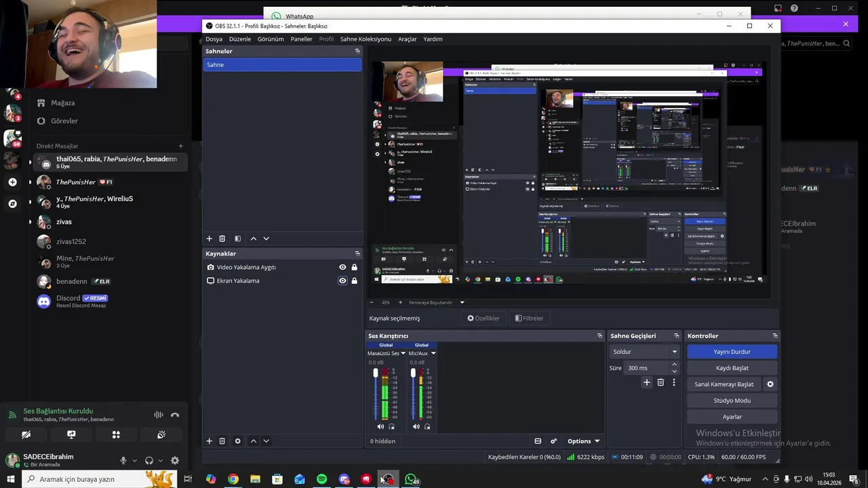Viewport: 868px width, 488px height.
Task: Undock the Ses Karıştırıcı panel
Action: click(599, 335)
